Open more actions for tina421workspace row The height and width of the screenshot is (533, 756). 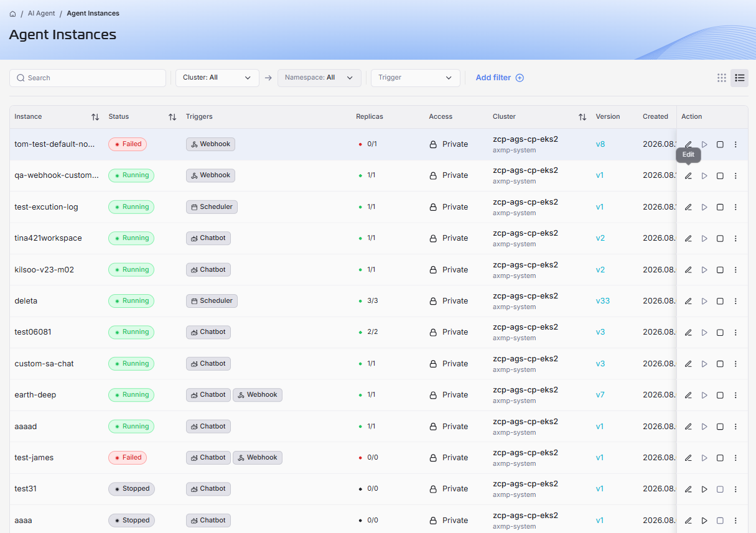(x=735, y=238)
